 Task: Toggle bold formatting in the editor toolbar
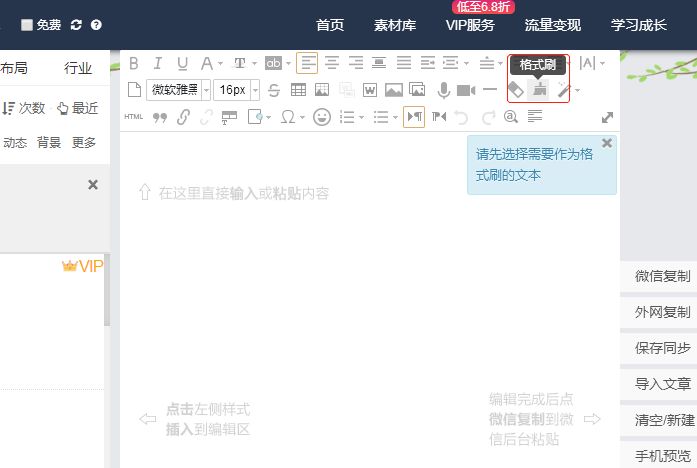[x=134, y=63]
